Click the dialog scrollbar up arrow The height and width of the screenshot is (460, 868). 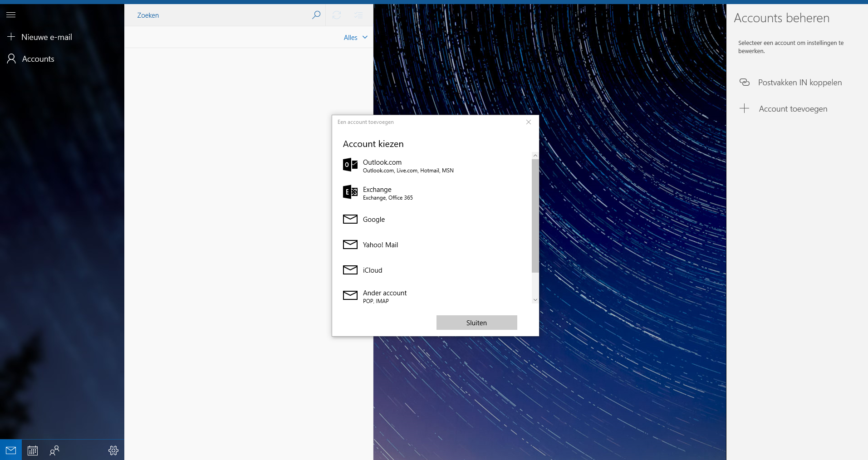click(535, 156)
